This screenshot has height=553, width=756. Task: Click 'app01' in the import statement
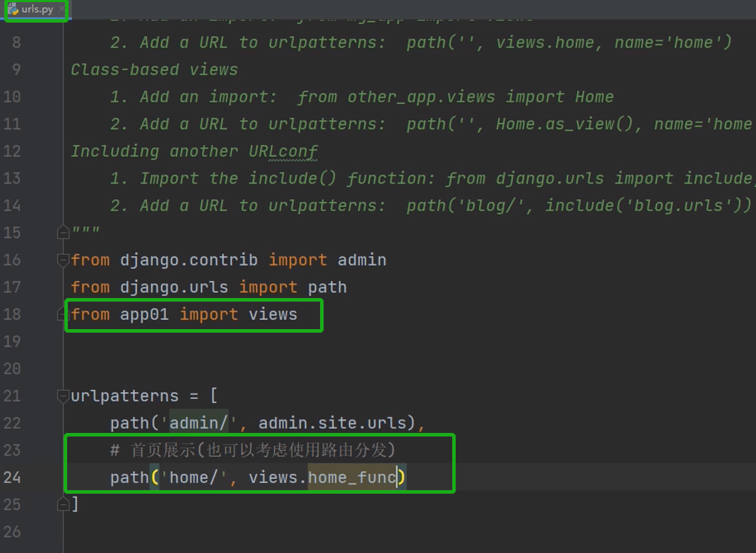click(144, 314)
